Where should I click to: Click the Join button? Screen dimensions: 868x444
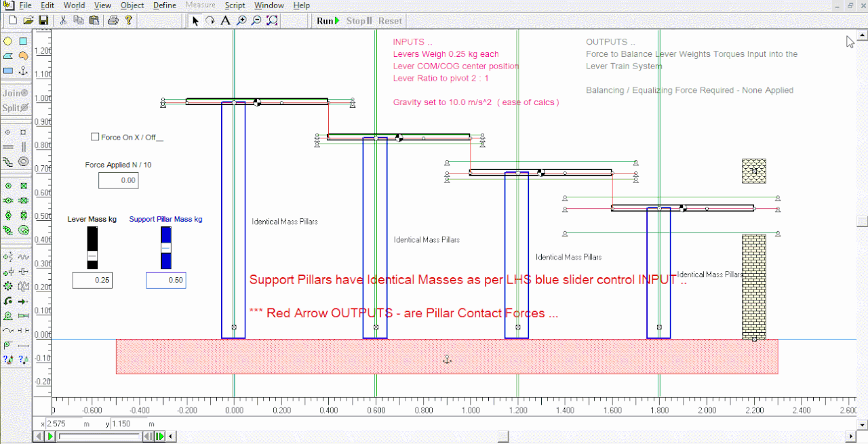click(16, 94)
